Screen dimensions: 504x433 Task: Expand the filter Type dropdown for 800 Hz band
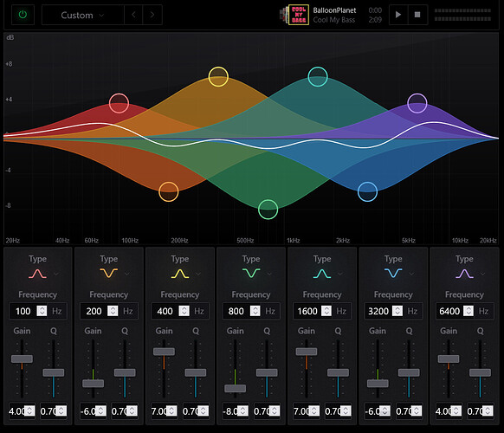click(269, 274)
